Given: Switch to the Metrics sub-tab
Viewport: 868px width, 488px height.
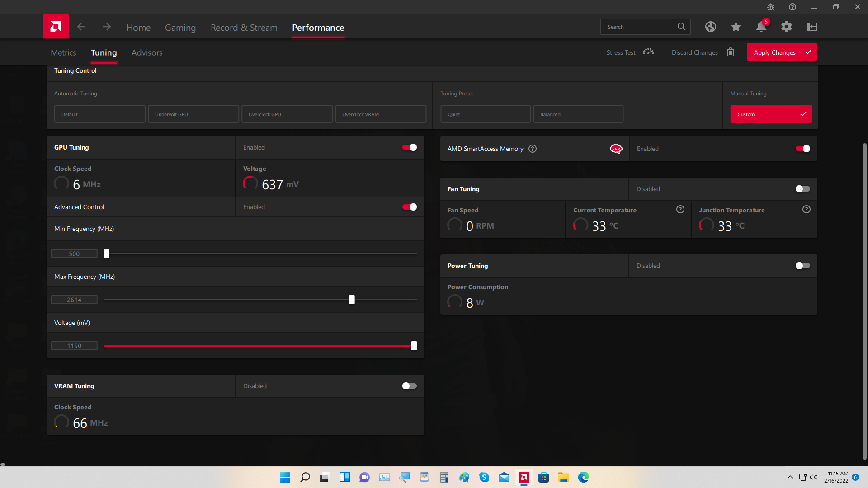Looking at the screenshot, I should [x=63, y=52].
